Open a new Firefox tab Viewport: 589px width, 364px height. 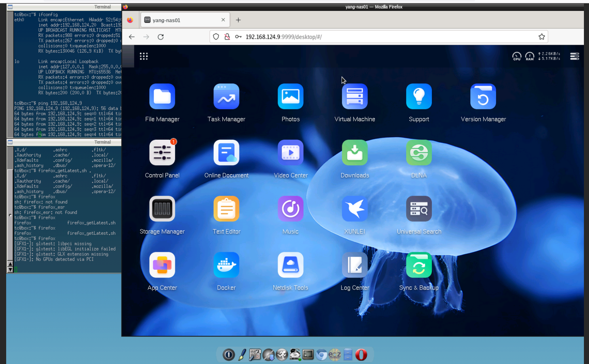click(238, 20)
